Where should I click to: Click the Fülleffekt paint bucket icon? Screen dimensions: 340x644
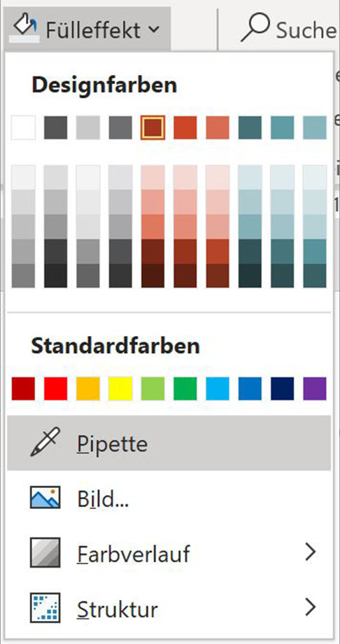24,27
